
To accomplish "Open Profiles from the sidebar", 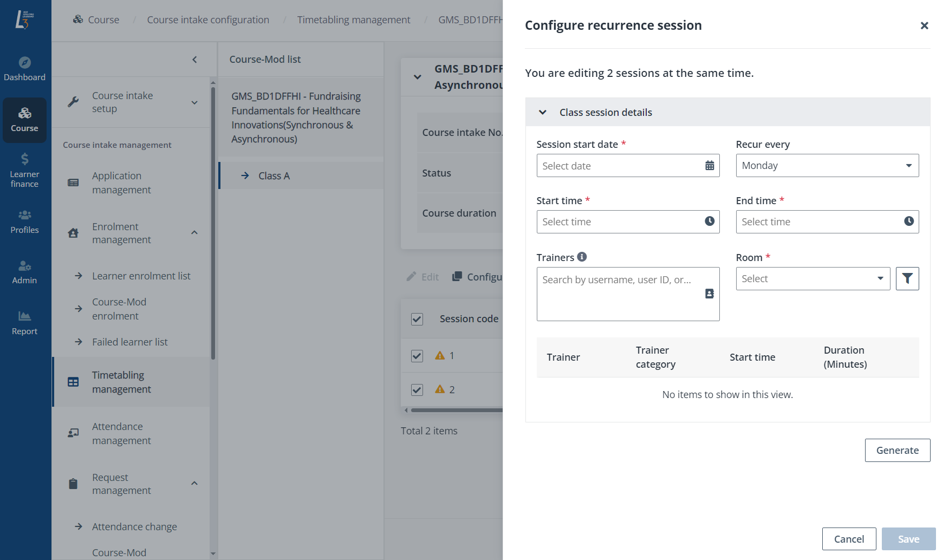I will [25, 221].
